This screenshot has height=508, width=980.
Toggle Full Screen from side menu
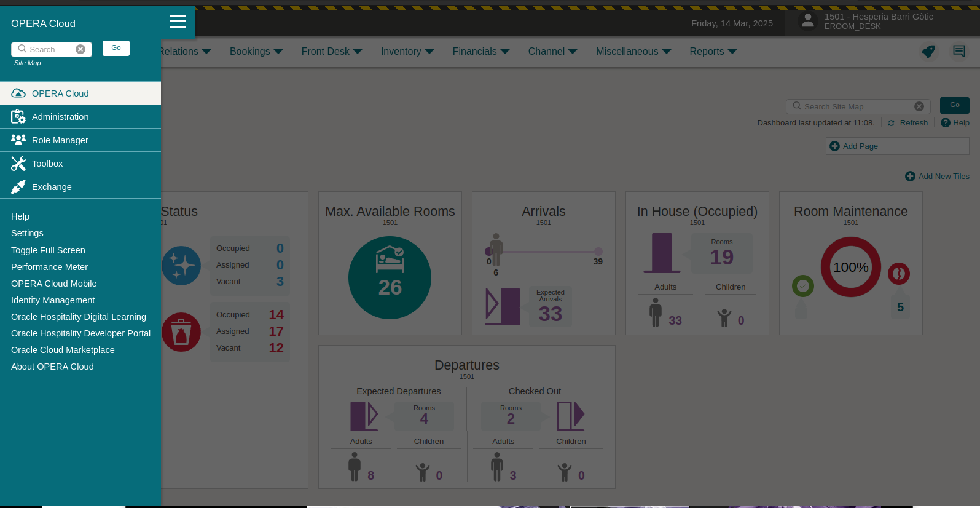pyautogui.click(x=48, y=250)
